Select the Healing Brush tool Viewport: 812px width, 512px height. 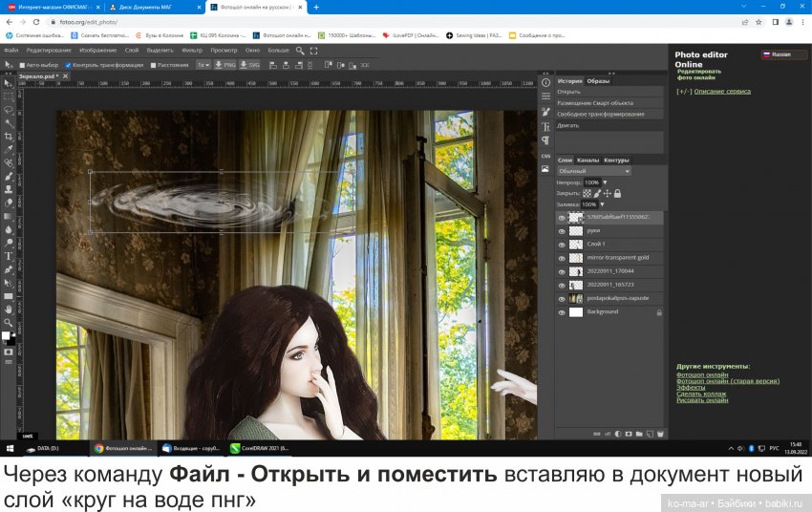click(x=9, y=163)
